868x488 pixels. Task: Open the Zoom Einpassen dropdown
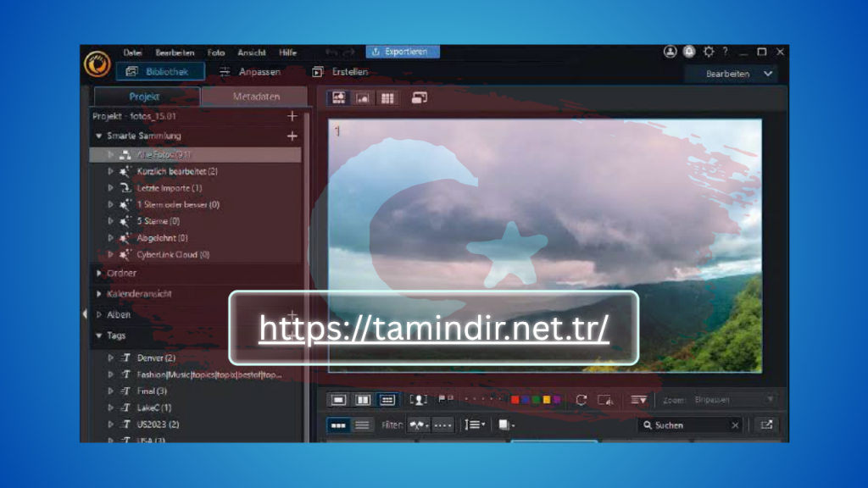tap(733, 400)
